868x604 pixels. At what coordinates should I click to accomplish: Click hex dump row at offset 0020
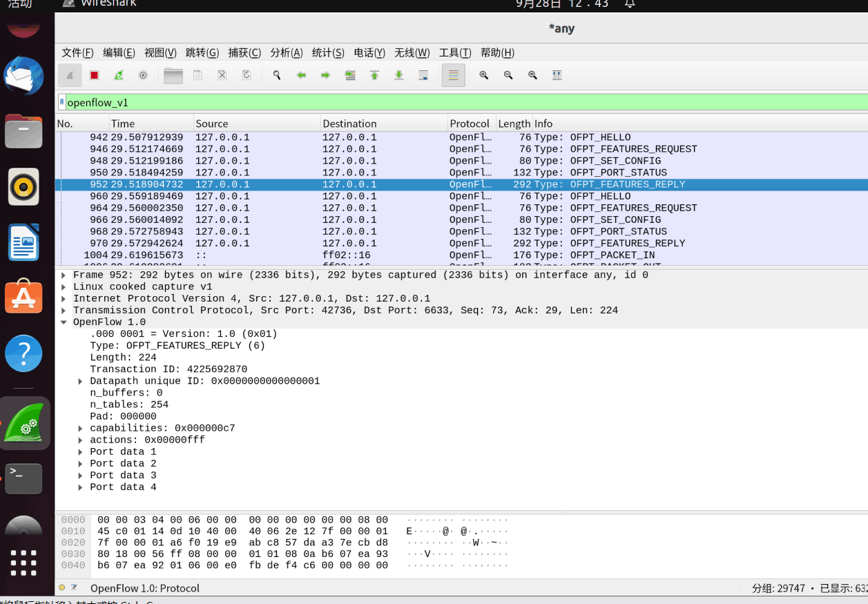(x=284, y=543)
